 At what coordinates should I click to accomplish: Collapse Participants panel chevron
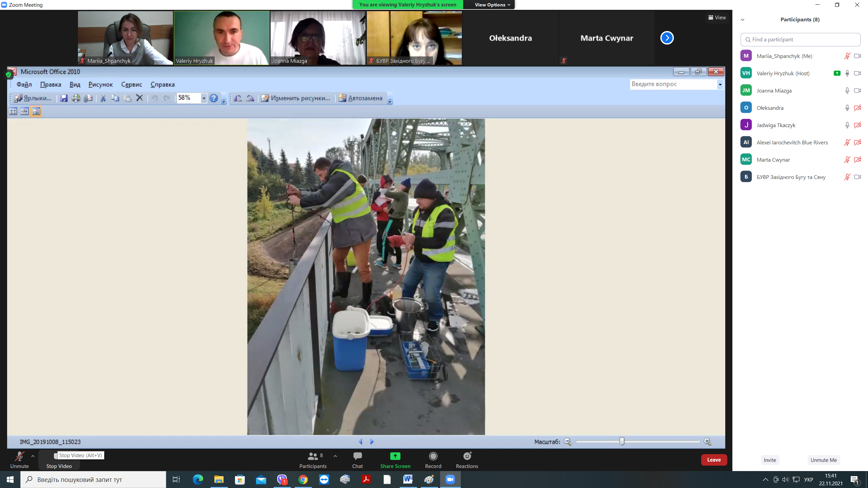pos(743,20)
